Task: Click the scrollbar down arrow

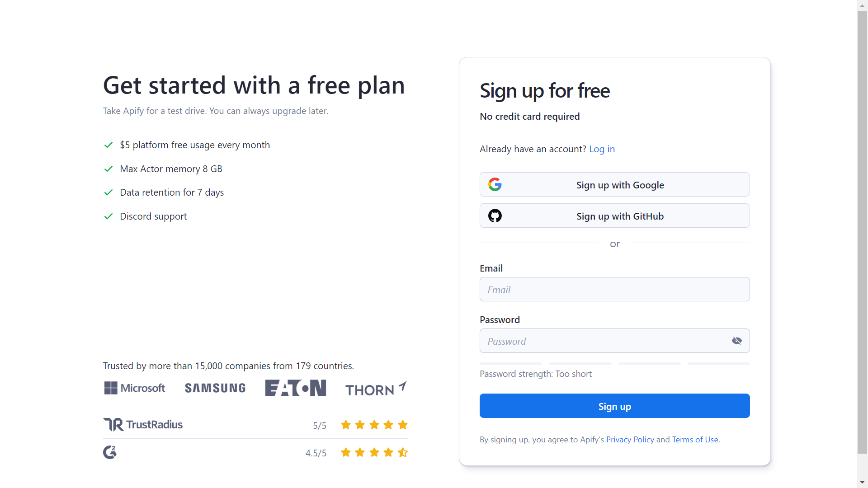Action: (x=862, y=482)
